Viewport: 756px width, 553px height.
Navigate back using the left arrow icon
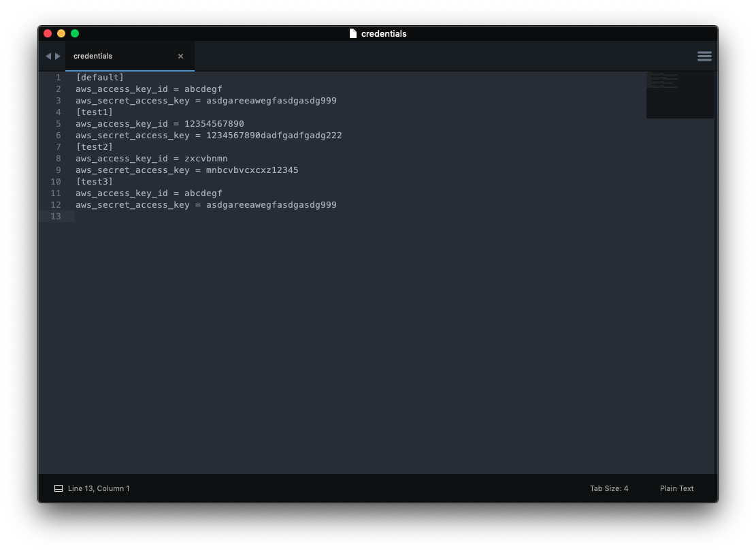click(48, 56)
